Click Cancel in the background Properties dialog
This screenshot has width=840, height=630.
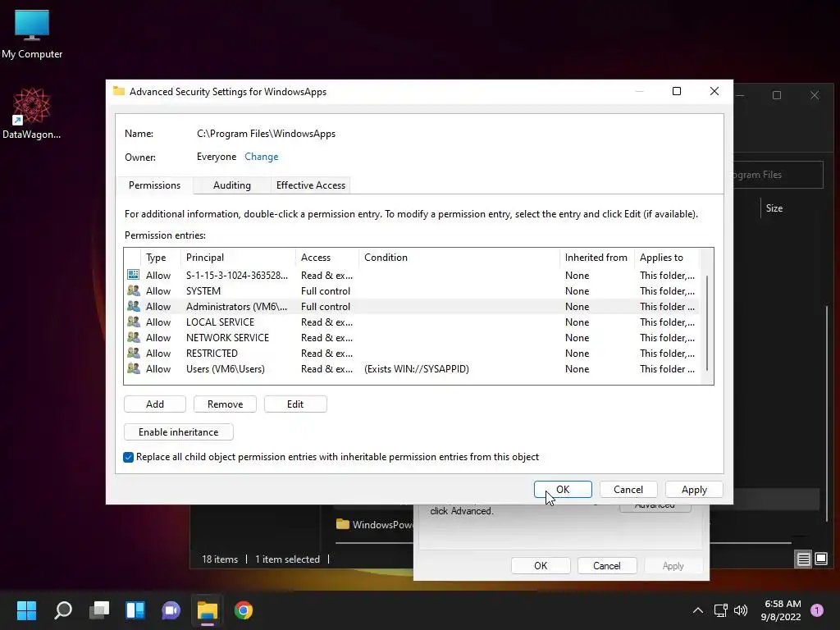(607, 566)
